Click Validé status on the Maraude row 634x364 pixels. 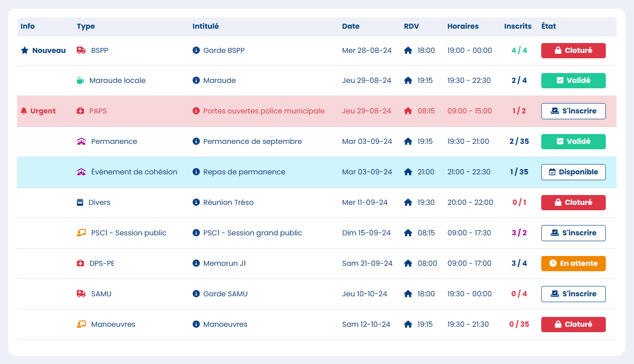[x=573, y=81]
